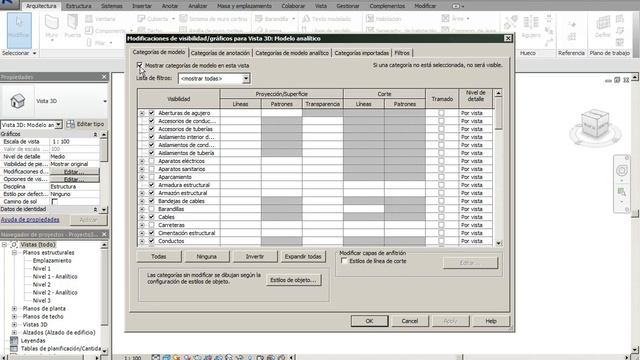Uncheck Armazón estructural visibility
640x360 pixels.
tap(151, 193)
